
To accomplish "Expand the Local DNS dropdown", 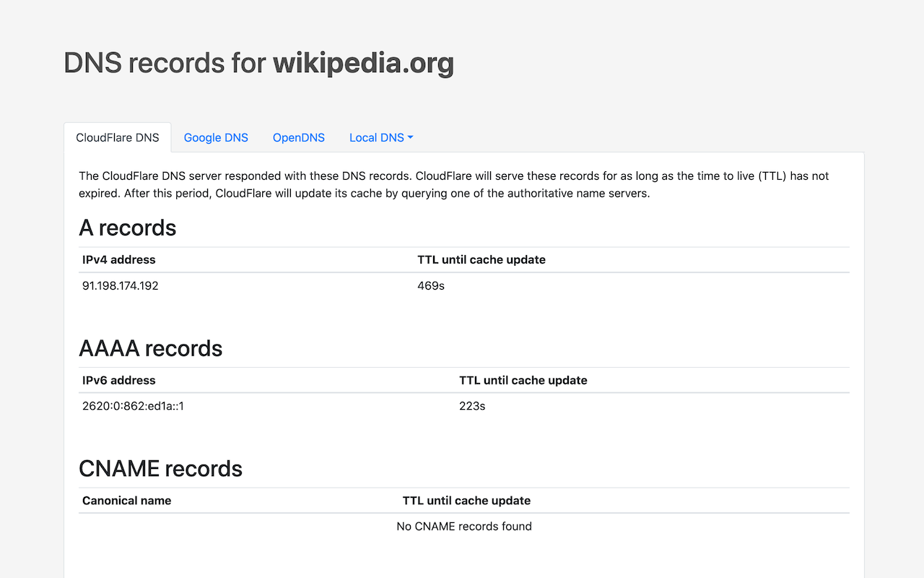I will point(381,137).
